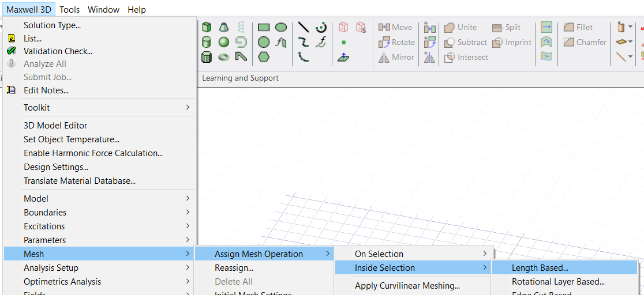Open the Window menu
The width and height of the screenshot is (644, 295).
pos(103,9)
